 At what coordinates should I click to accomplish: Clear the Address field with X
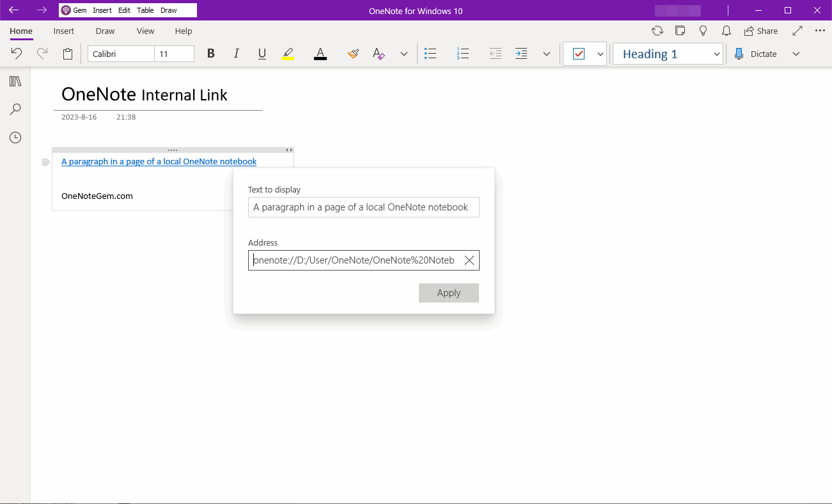(469, 260)
